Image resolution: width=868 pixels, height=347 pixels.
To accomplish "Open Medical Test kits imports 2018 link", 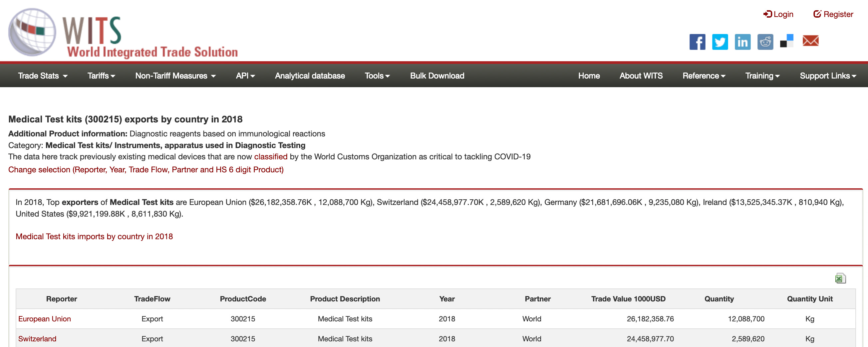I will [94, 236].
